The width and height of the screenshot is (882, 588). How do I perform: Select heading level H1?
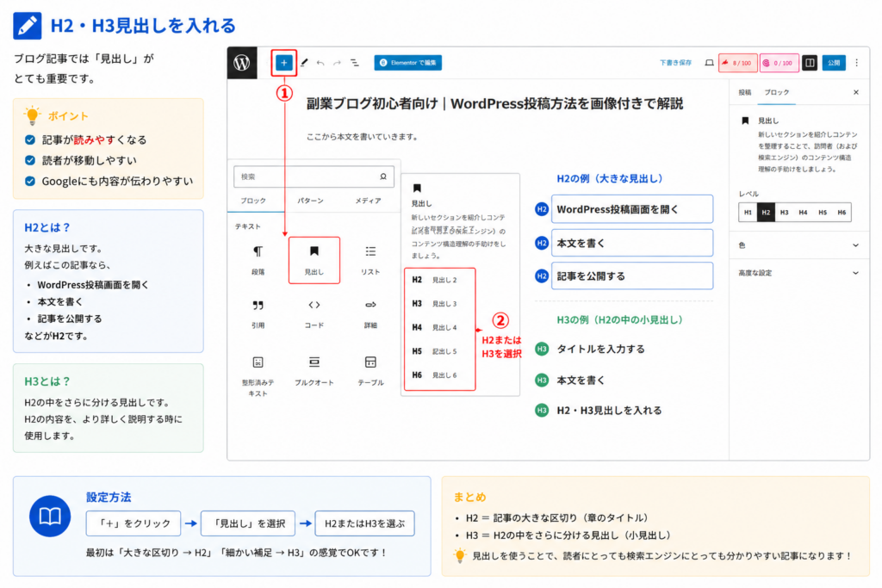pos(748,213)
